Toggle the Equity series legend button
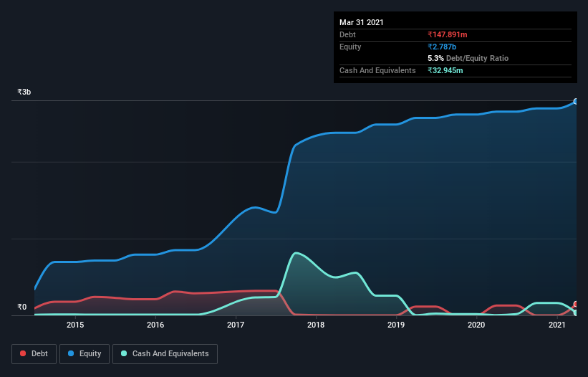 coord(85,354)
